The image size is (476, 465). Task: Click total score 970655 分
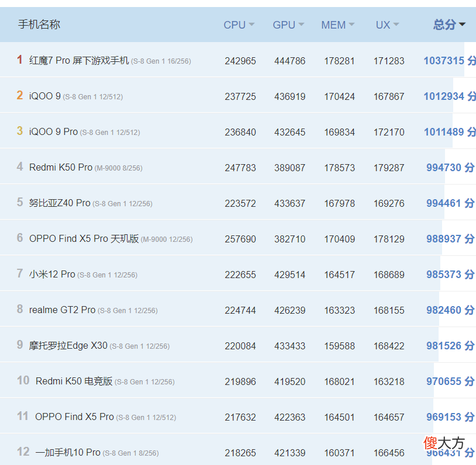(450, 381)
